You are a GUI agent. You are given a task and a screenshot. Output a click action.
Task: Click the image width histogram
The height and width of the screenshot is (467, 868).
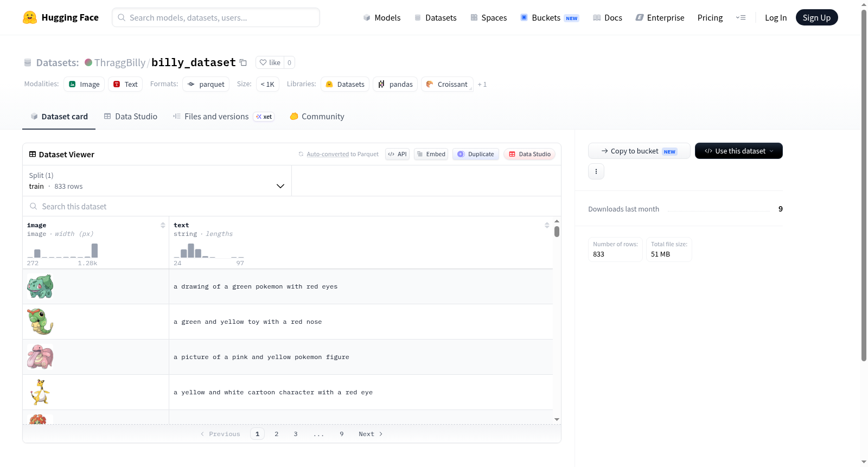(x=62, y=251)
